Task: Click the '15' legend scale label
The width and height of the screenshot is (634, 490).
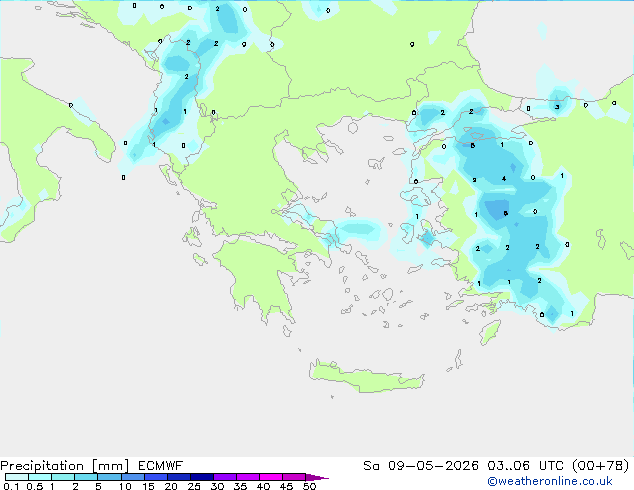Action: tap(148, 486)
